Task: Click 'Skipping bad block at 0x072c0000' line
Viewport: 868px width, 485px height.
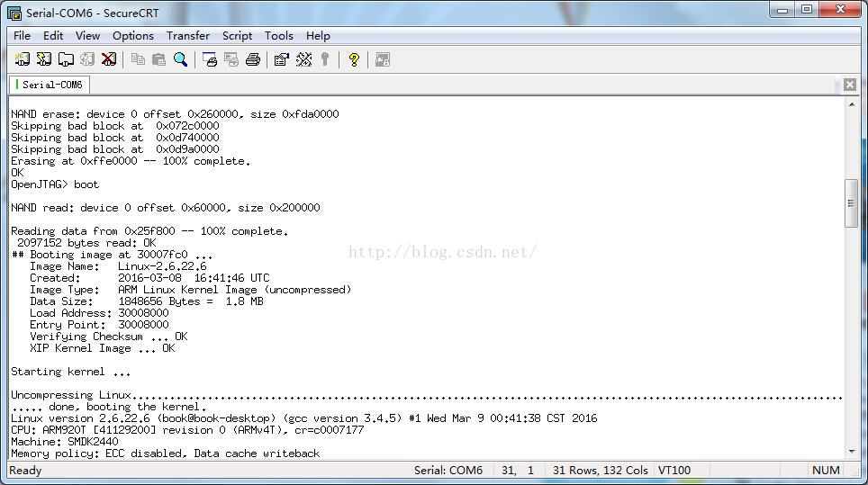Action: [x=114, y=126]
